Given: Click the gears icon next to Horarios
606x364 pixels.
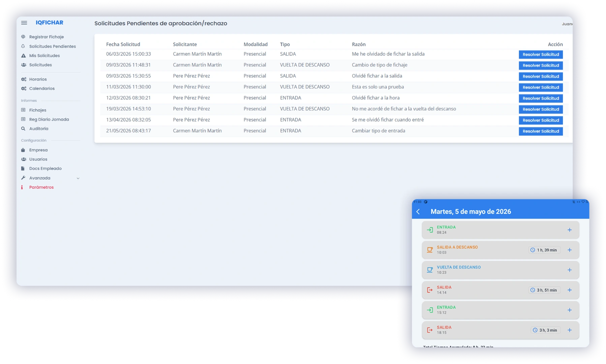Looking at the screenshot, I should point(24,79).
